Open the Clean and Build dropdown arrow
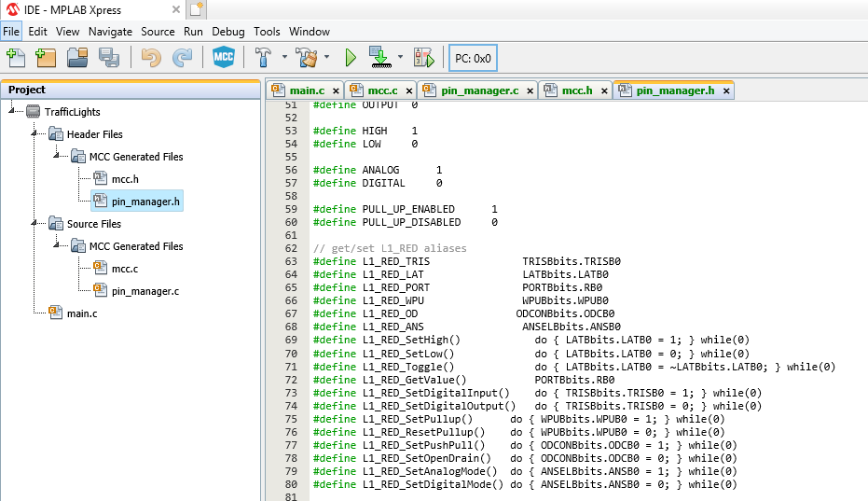Image resolution: width=868 pixels, height=501 pixels. [327, 58]
